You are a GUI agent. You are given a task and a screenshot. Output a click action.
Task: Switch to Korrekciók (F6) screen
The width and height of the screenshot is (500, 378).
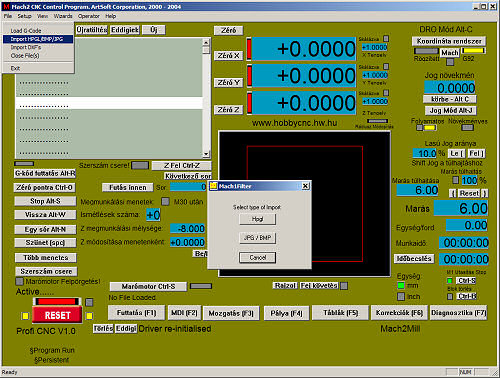[399, 313]
